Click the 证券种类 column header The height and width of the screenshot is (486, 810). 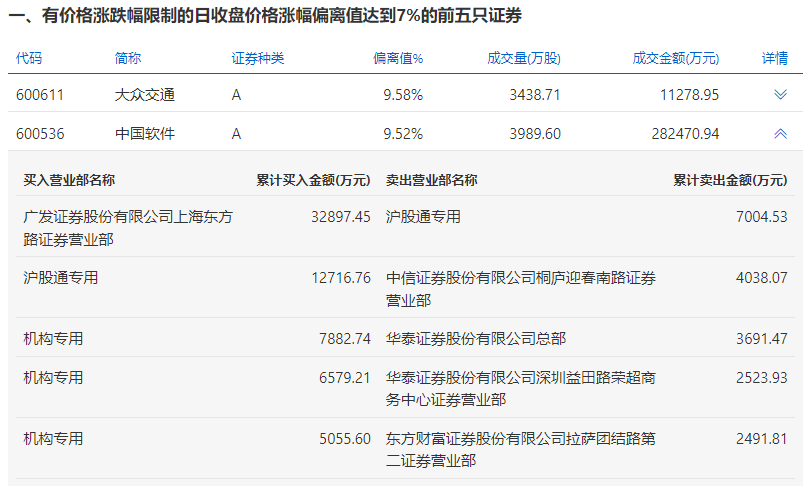point(258,58)
